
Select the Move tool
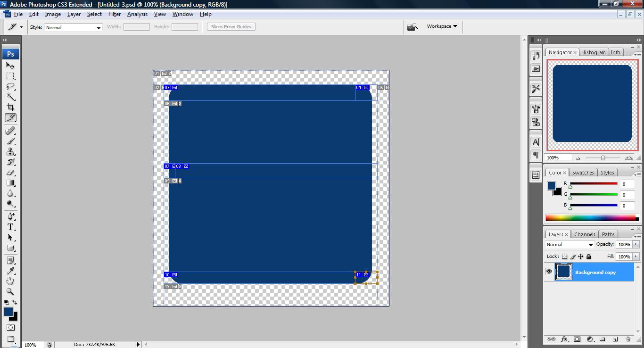pos(10,66)
